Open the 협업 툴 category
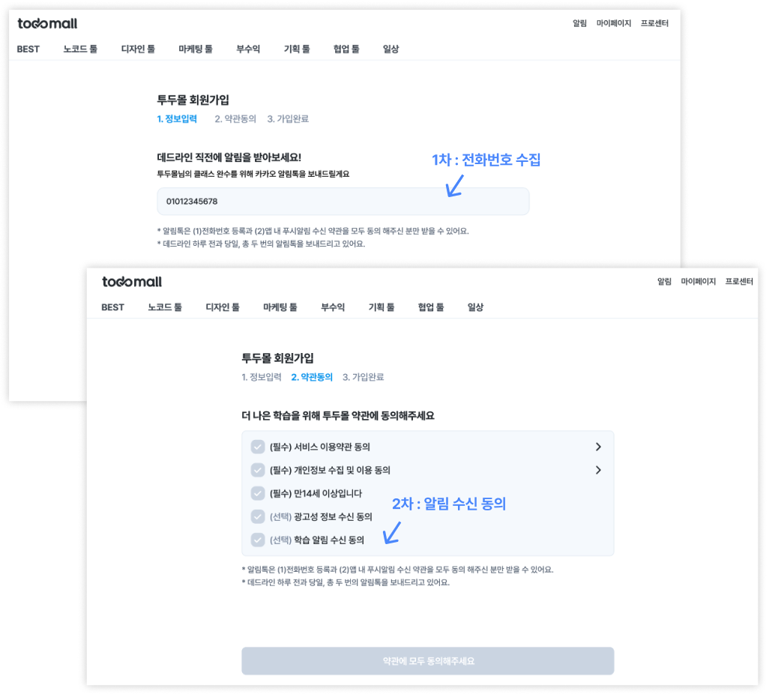Viewport: 778px width, 700px height. pos(429,307)
